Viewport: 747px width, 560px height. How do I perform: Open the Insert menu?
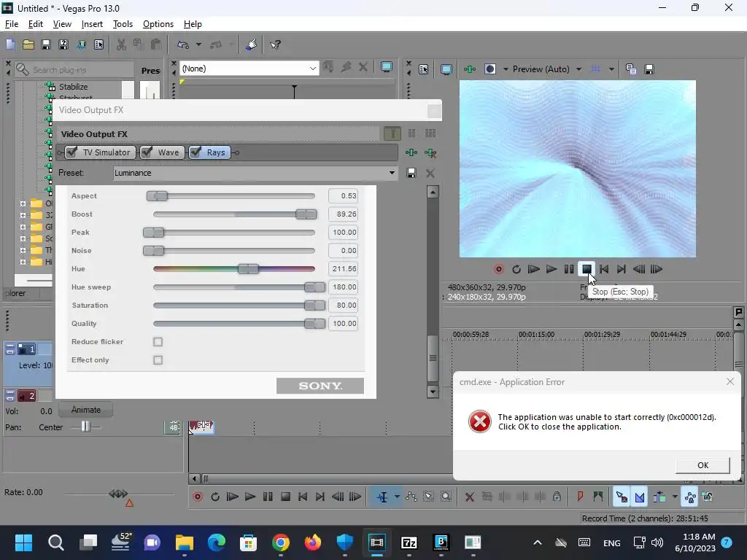[x=92, y=24]
